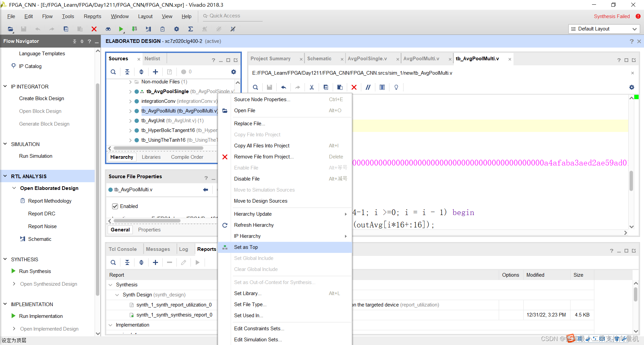
Task: Click the Flow Navigator vertical scrollbar
Action: 98,189
